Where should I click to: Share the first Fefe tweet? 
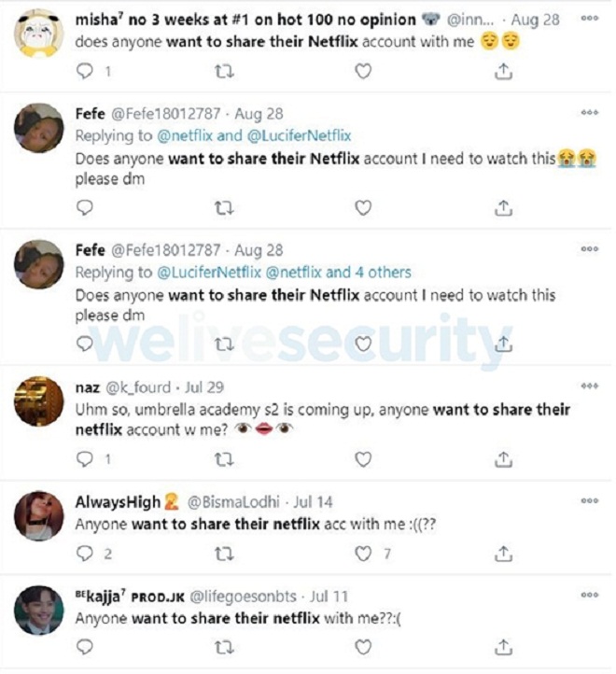[503, 208]
